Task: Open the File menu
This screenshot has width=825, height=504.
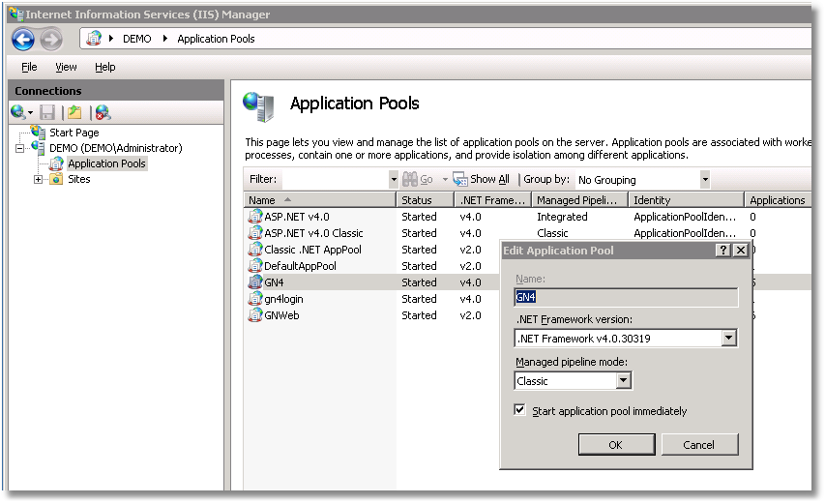Action: click(x=29, y=67)
